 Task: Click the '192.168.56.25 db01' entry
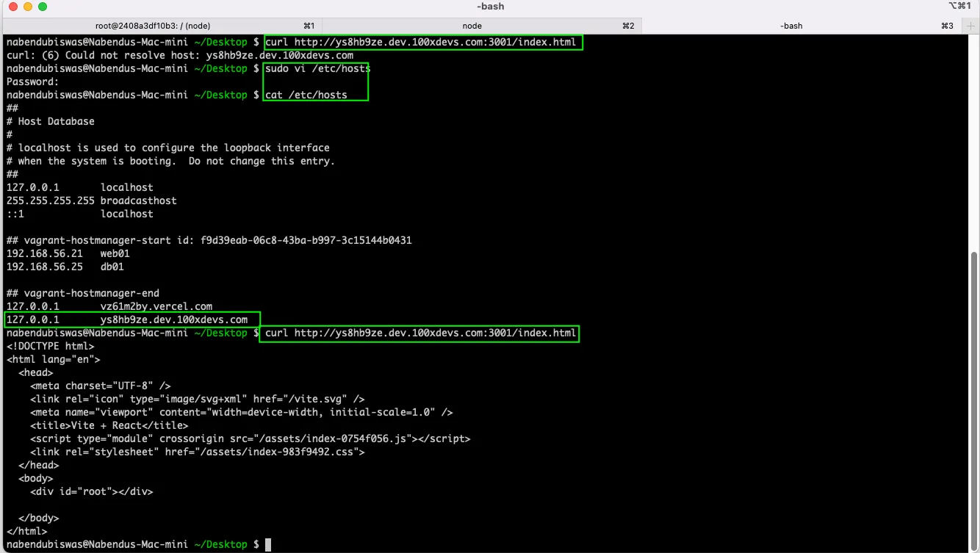pyautogui.click(x=65, y=267)
